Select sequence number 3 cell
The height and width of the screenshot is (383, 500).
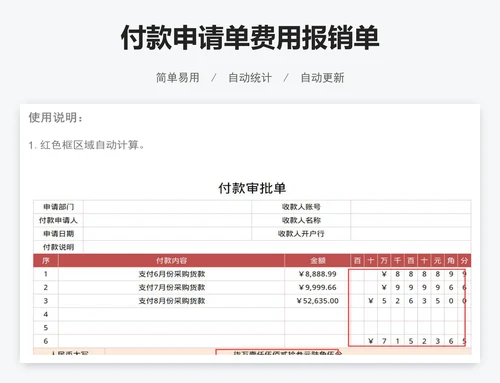[x=46, y=301]
